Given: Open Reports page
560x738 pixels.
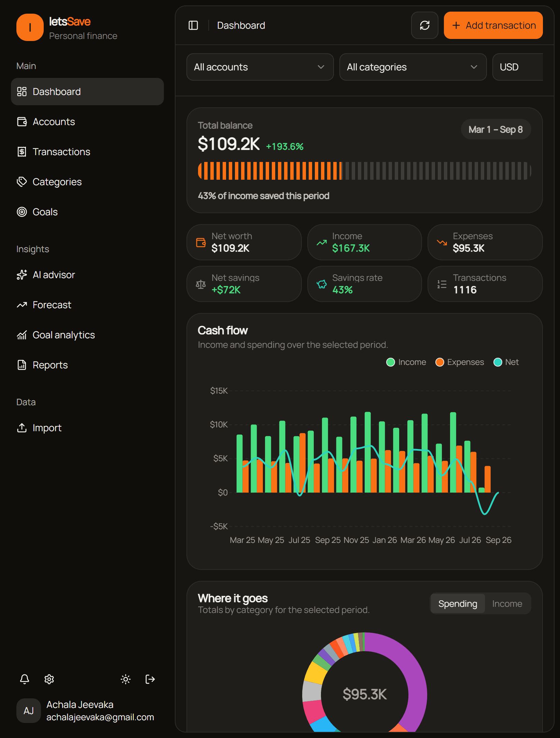Looking at the screenshot, I should (x=87, y=365).
